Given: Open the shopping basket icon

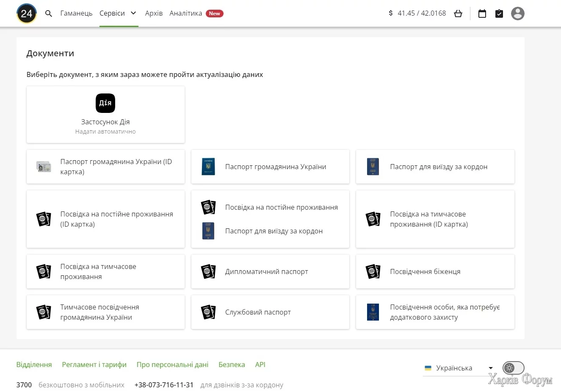Looking at the screenshot, I should (458, 14).
